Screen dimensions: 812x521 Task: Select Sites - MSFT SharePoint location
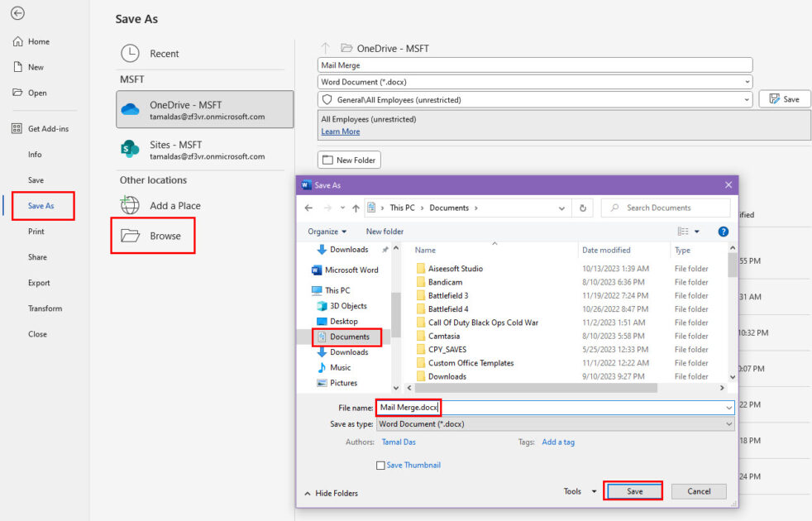[x=204, y=150]
